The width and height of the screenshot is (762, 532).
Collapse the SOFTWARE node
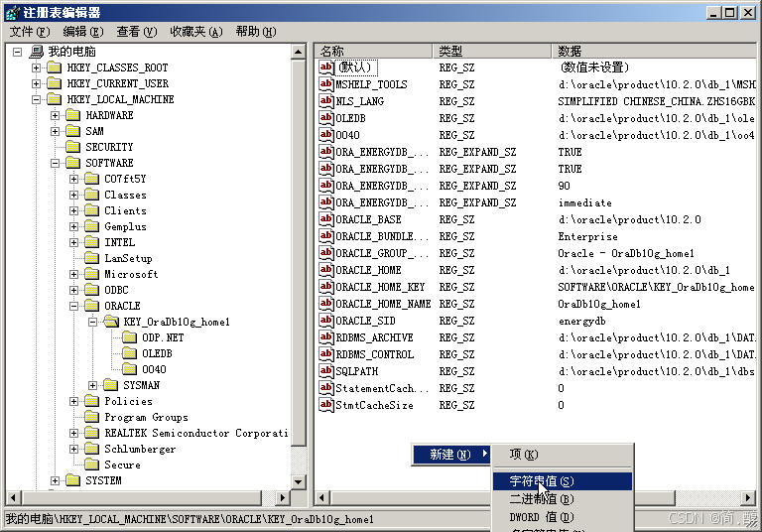coord(55,164)
